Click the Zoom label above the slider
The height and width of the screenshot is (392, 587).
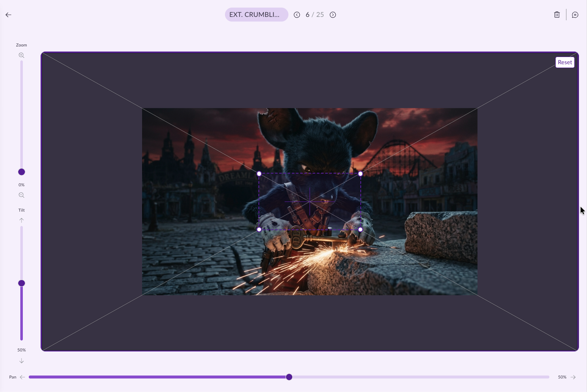(x=22, y=45)
